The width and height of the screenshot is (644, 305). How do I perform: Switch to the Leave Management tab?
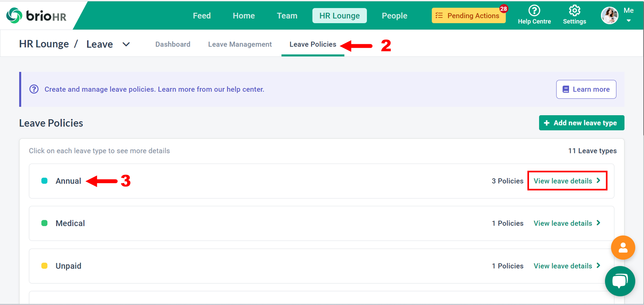pyautogui.click(x=240, y=44)
